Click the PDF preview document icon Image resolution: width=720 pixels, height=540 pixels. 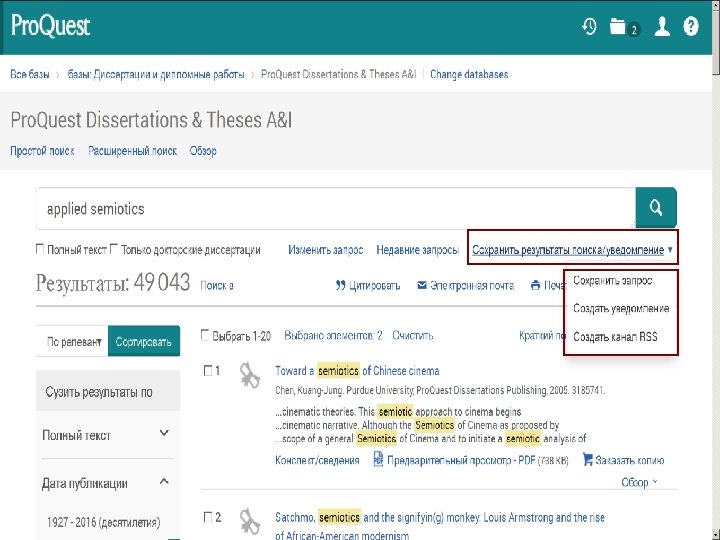pos(378,459)
